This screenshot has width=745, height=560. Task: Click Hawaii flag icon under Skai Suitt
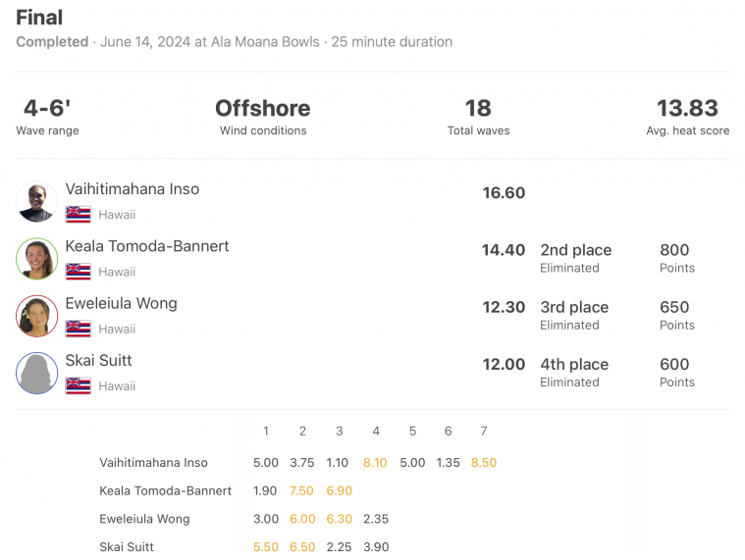click(78, 385)
